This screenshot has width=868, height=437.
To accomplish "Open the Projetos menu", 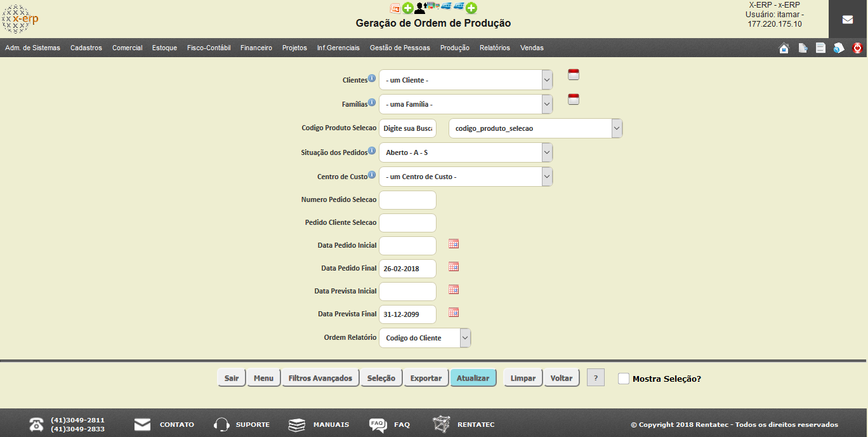I will (294, 48).
